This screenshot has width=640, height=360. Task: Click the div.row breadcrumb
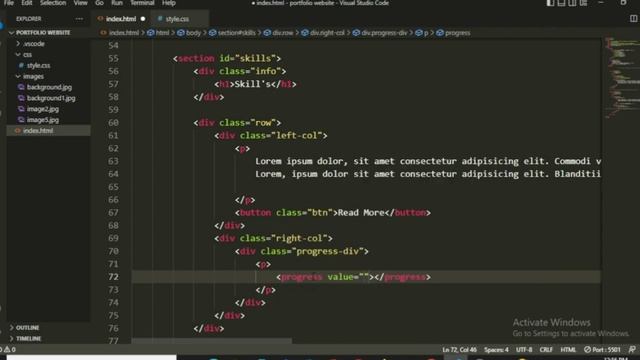[282, 33]
